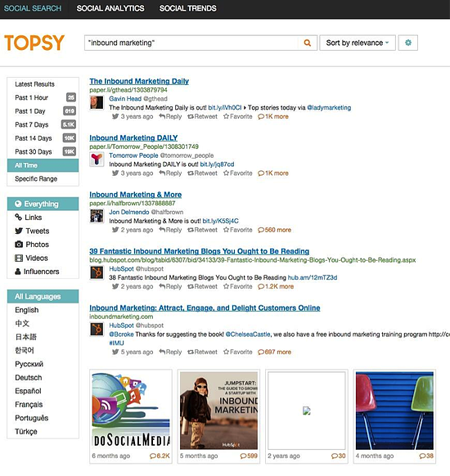The image size is (450, 476).
Task: Switch to the Social Analytics tab
Action: coord(110,8)
